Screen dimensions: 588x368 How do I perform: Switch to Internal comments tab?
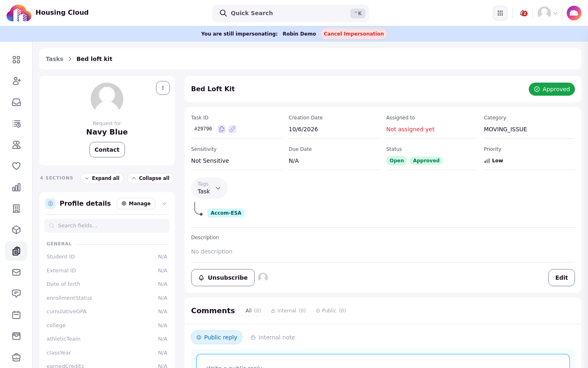tap(288, 311)
